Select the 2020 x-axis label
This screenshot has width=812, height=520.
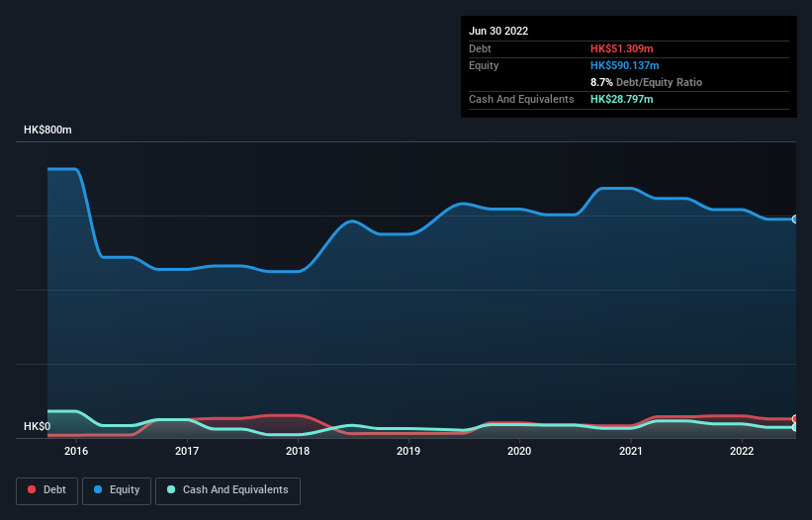click(x=519, y=451)
